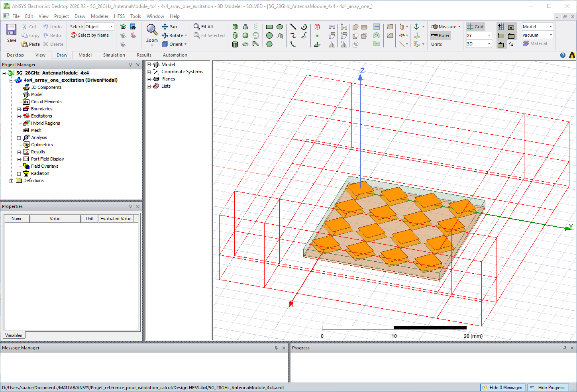Toggle the Ruler display button
577x392 pixels.
tap(440, 35)
